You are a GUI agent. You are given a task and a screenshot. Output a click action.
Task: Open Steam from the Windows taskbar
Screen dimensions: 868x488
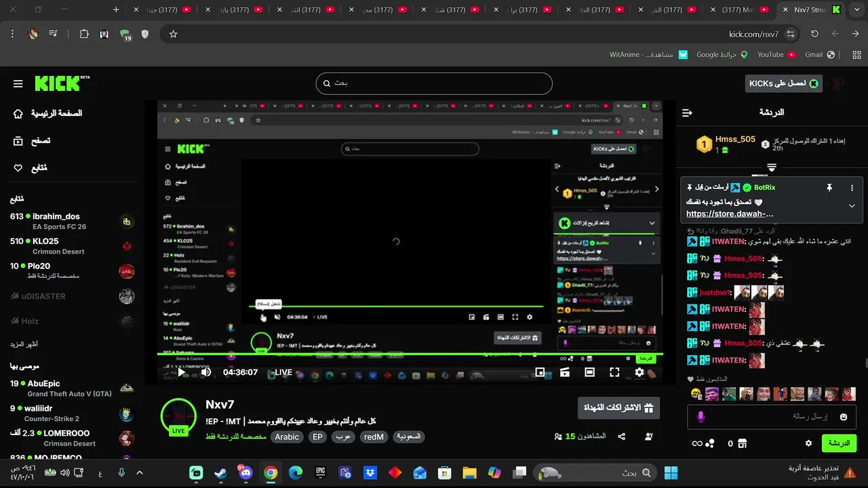tap(220, 472)
